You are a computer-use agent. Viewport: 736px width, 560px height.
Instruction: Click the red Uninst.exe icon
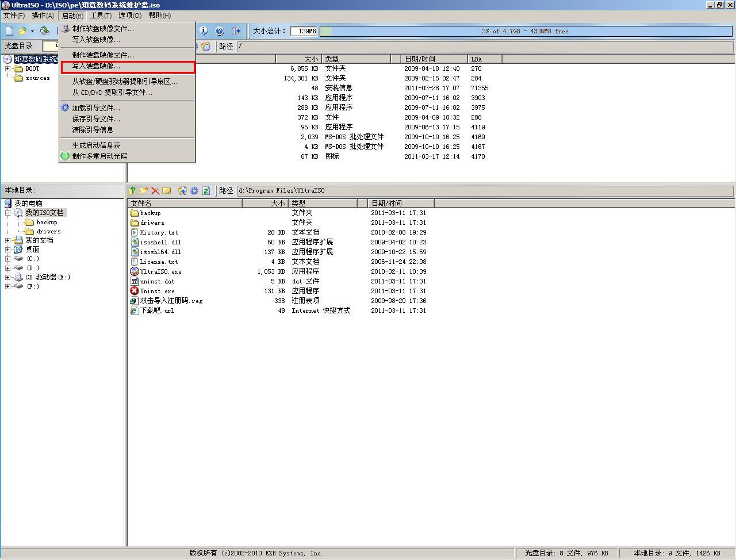tap(135, 291)
